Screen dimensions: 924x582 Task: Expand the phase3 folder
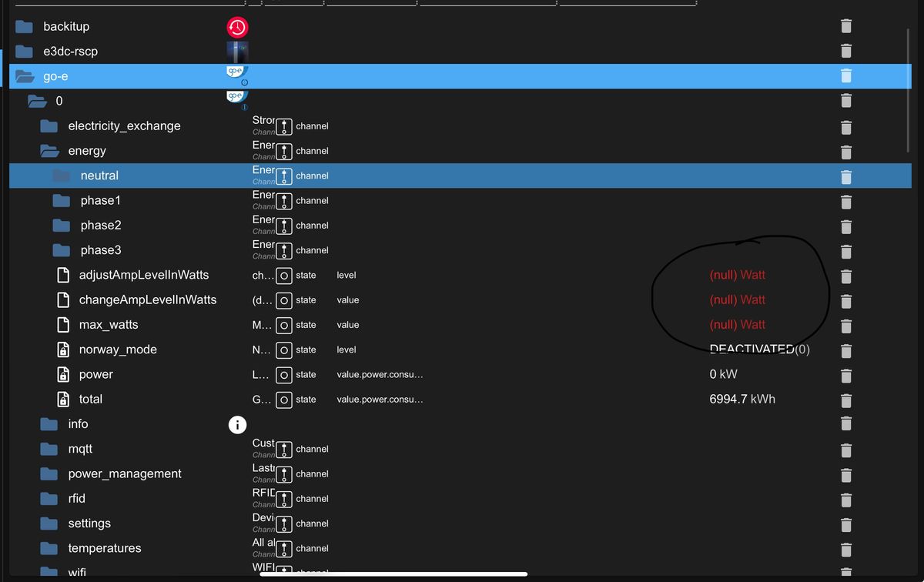(x=62, y=250)
